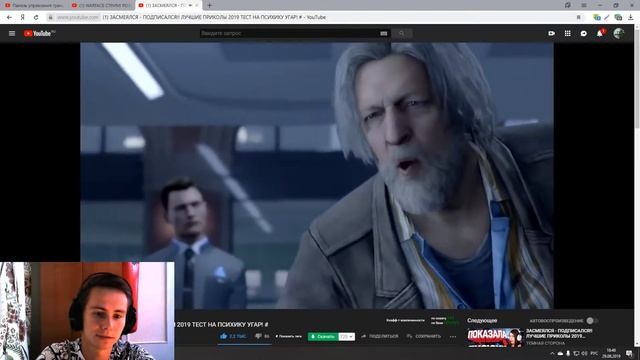Show hidden system tray icons chevron
The width and height of the screenshot is (640, 360).
coord(552,353)
